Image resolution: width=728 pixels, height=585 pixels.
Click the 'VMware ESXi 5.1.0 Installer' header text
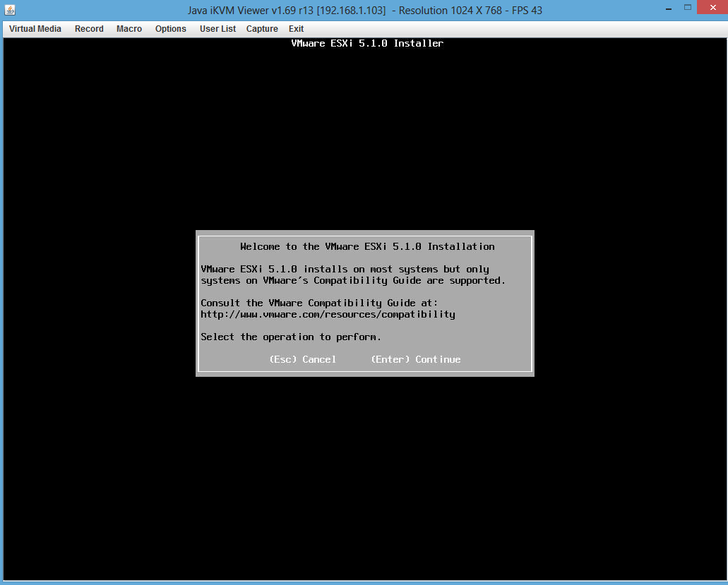point(367,43)
